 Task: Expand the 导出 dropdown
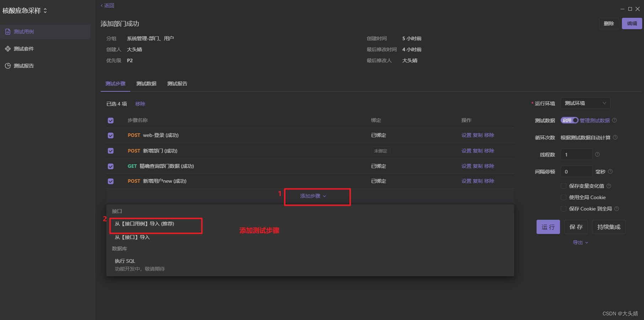click(580, 242)
